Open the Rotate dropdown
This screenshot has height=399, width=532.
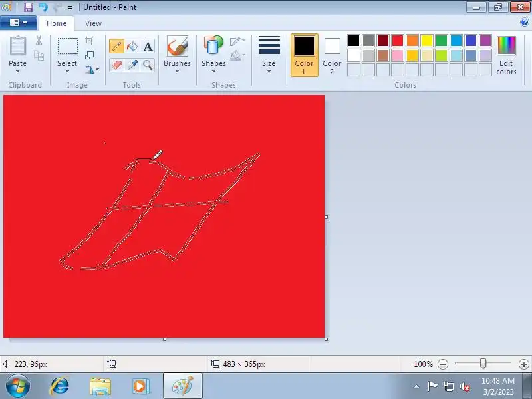(92, 70)
